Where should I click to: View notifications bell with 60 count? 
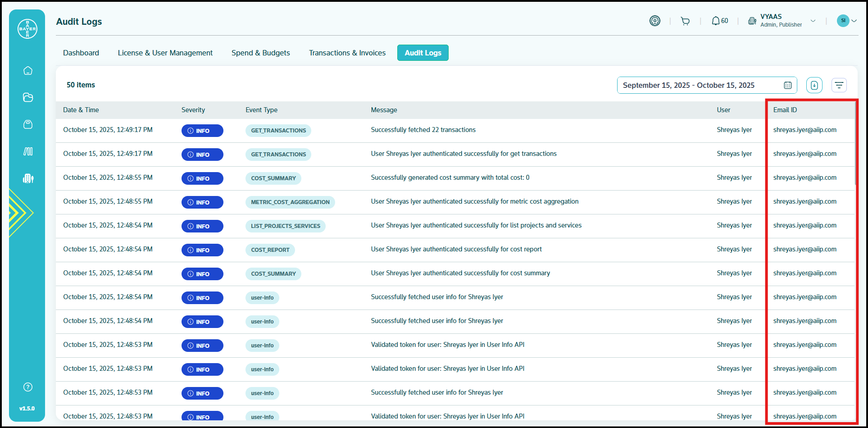tap(719, 21)
